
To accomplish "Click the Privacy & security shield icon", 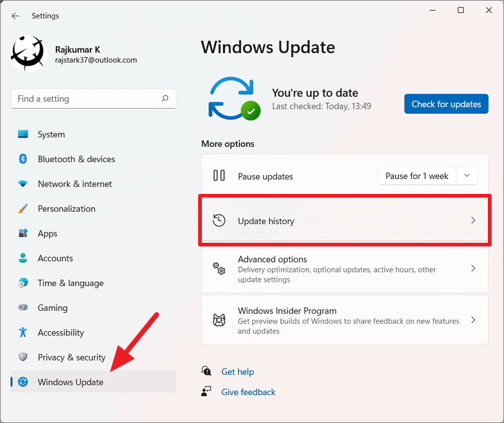I will click(23, 357).
